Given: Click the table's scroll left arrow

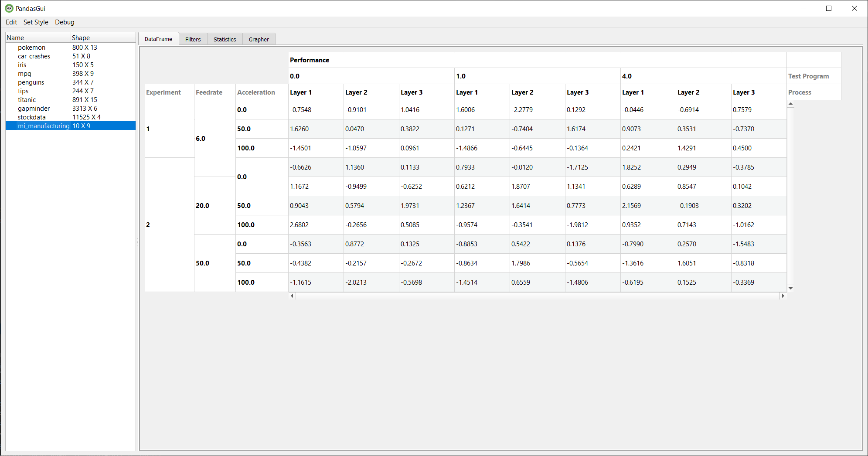Looking at the screenshot, I should pos(292,296).
